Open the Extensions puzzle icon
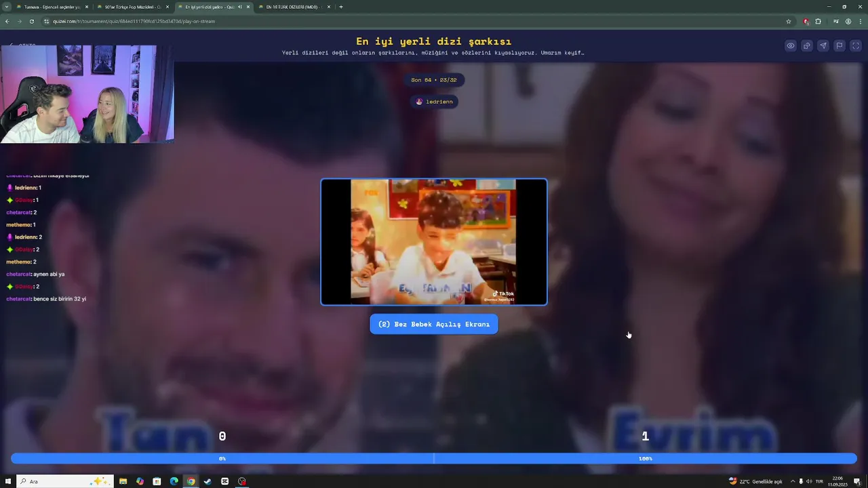 pos(818,21)
